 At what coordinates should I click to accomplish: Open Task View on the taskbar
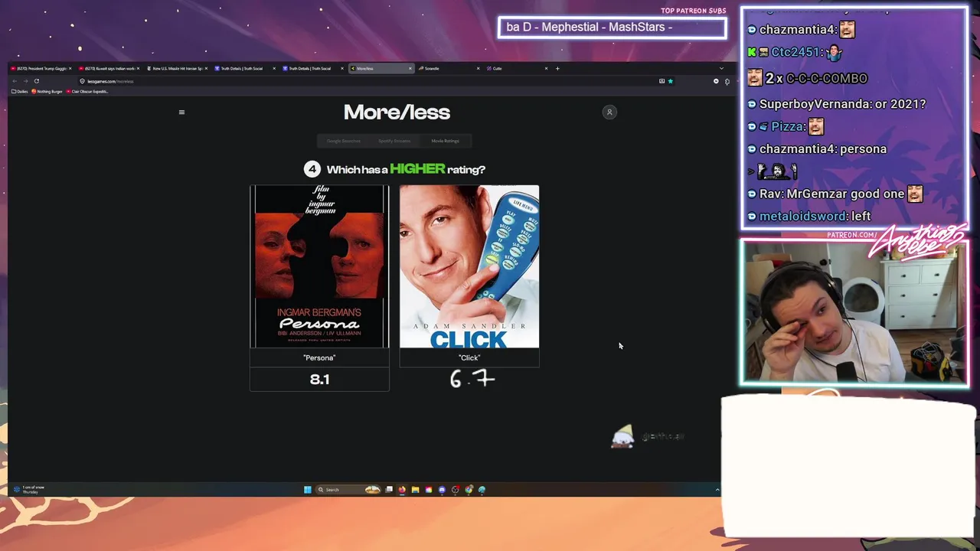click(389, 490)
